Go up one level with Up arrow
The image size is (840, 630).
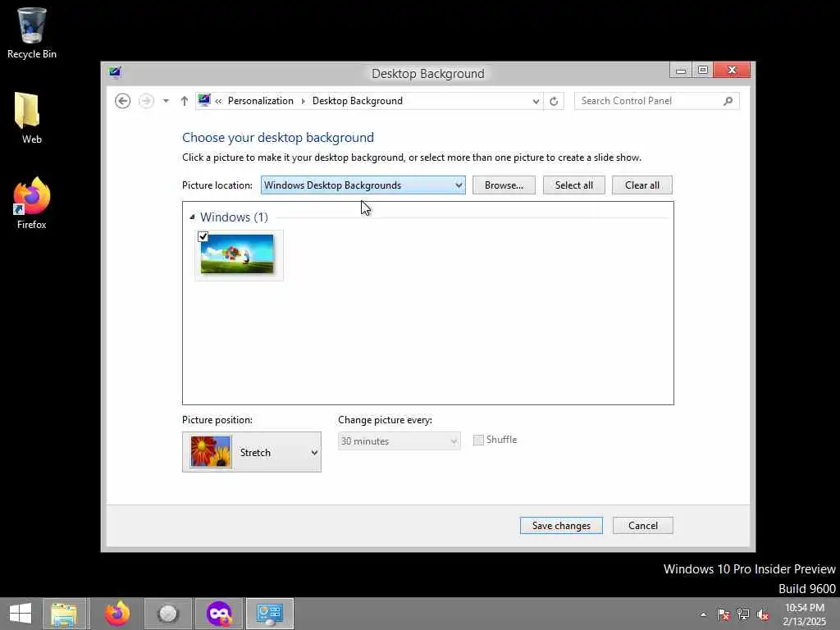point(185,101)
